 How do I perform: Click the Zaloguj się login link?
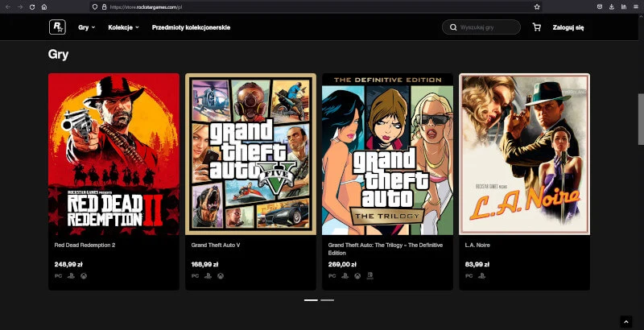tap(568, 27)
